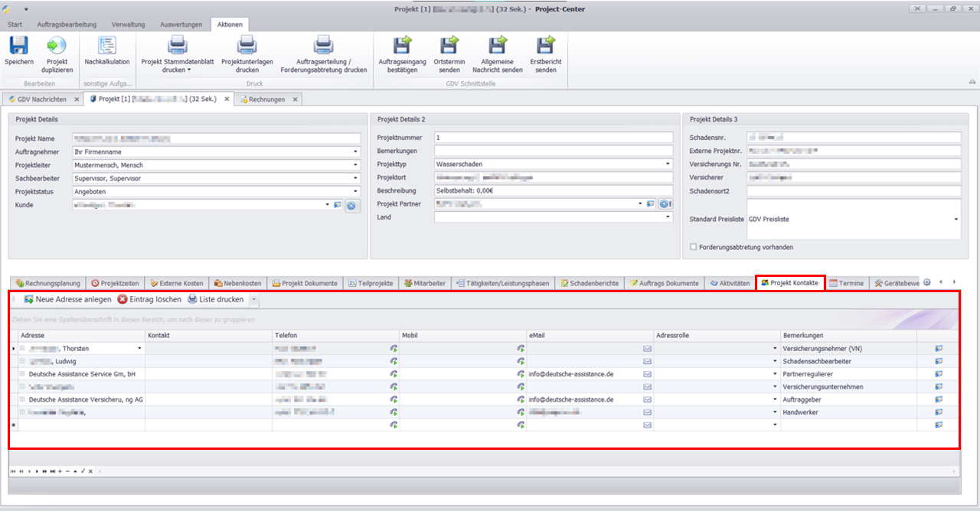Click the Projektunterlagen drucken printer icon
The width and height of the screenshot is (980, 511).
247,46
